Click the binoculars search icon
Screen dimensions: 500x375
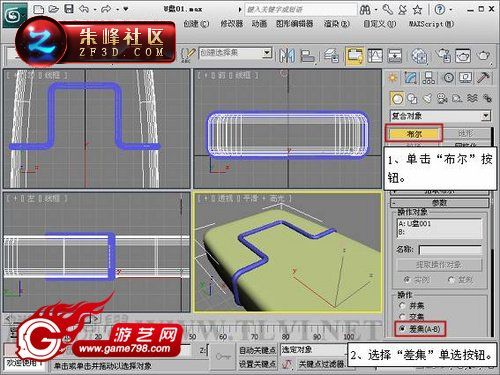[x=365, y=10]
